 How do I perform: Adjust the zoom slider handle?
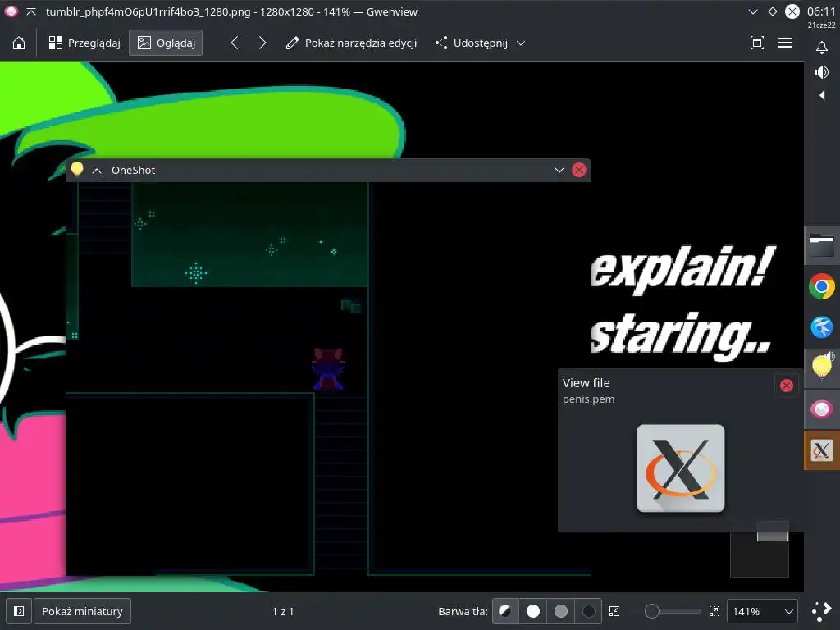652,611
